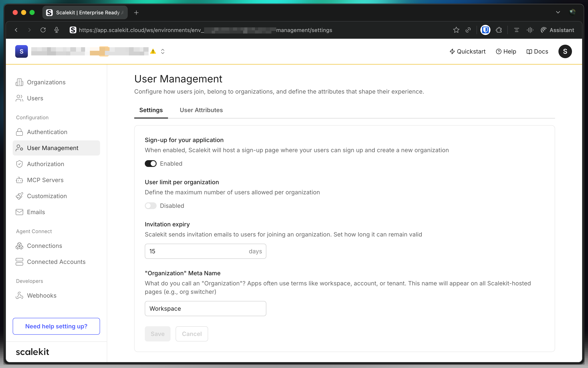Open the browser tab list chevron

(558, 12)
